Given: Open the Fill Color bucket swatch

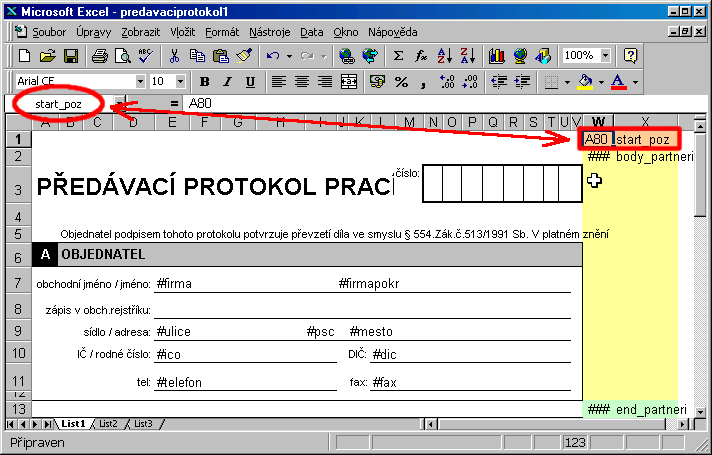Looking at the screenshot, I should pos(586,81).
